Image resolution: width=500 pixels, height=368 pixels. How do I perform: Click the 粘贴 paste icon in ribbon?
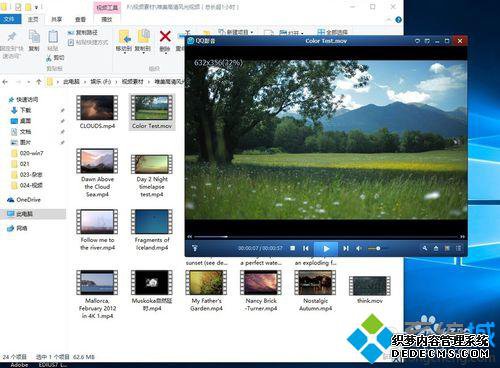[x=53, y=37]
